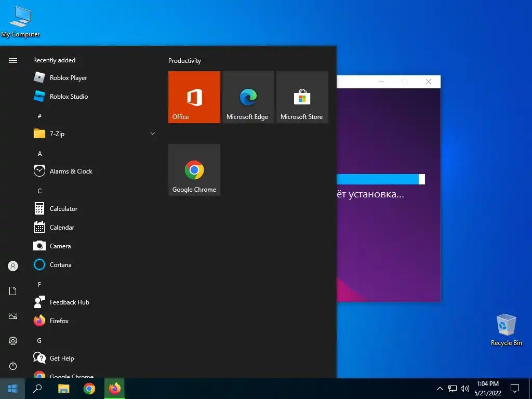Viewport: 532px width, 399px height.
Task: Close the installer window
Action: (x=429, y=82)
